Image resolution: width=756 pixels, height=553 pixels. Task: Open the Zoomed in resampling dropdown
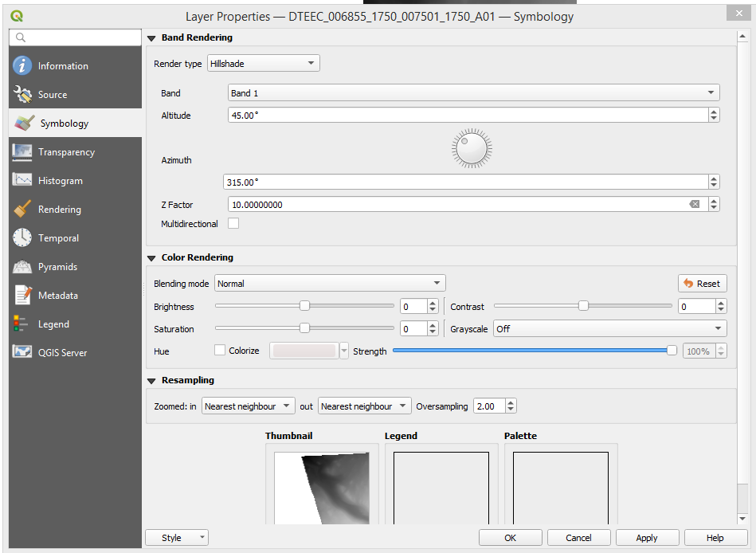[x=248, y=406]
